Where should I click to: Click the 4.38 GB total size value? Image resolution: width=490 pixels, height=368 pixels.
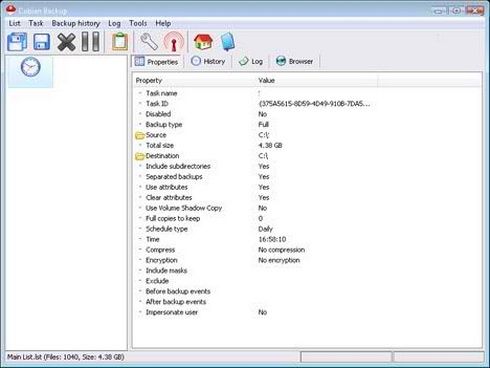[x=270, y=145]
